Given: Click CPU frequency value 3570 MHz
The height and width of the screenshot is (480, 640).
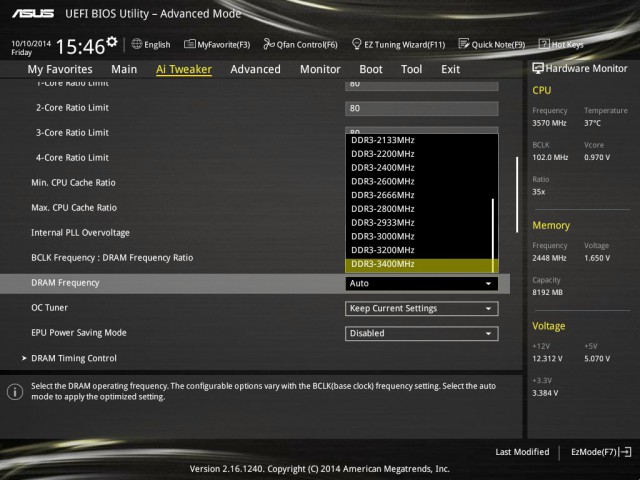Looking at the screenshot, I should 549,123.
